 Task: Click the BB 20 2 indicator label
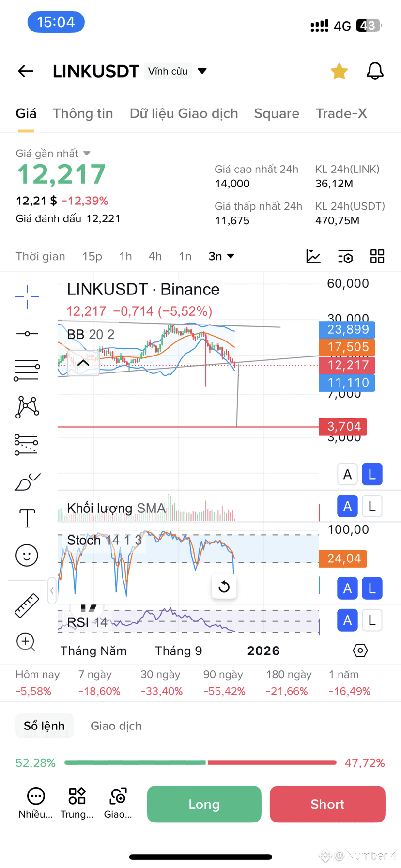pos(91,335)
